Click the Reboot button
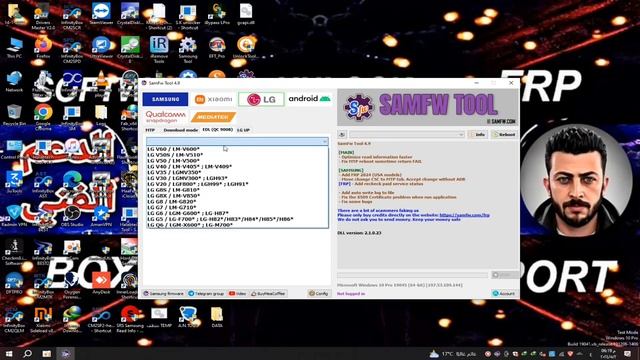 tap(504, 134)
